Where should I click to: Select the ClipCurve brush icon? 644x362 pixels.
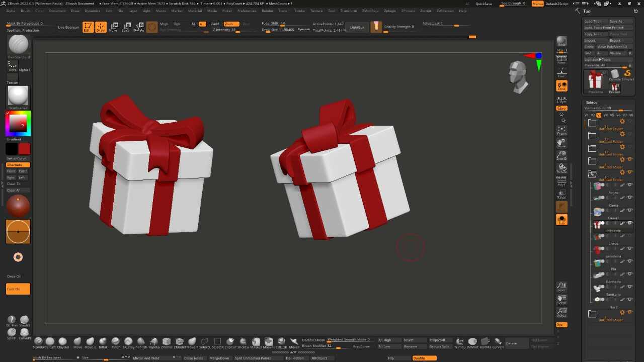coord(230,342)
